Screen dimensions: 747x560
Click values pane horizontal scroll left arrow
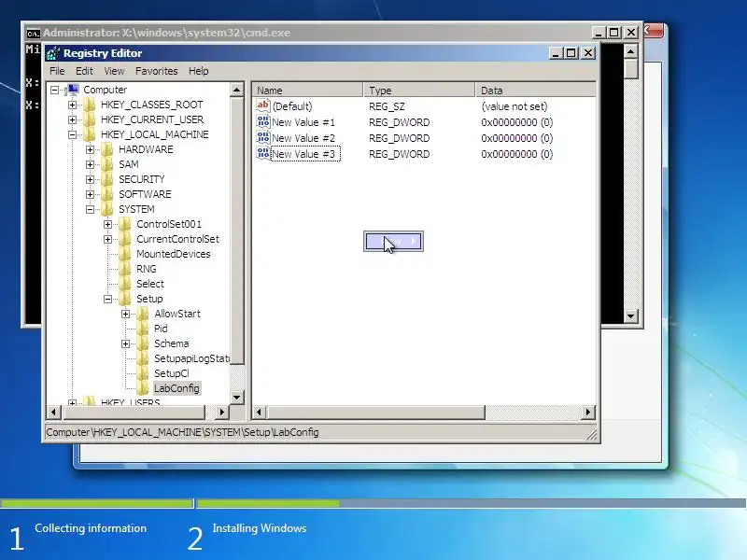point(260,412)
